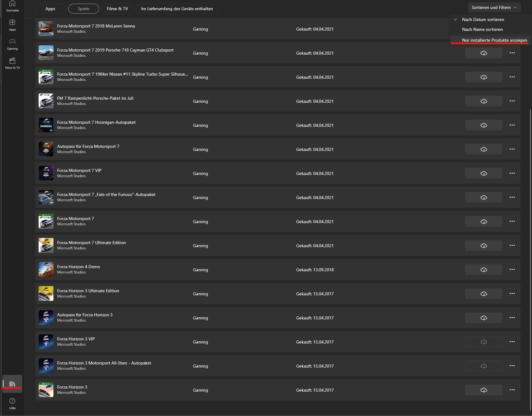Click Forza Motorsport 7 Hoonigan-Autopaket thumbnail
Screen dimensions: 532x416
point(46,125)
